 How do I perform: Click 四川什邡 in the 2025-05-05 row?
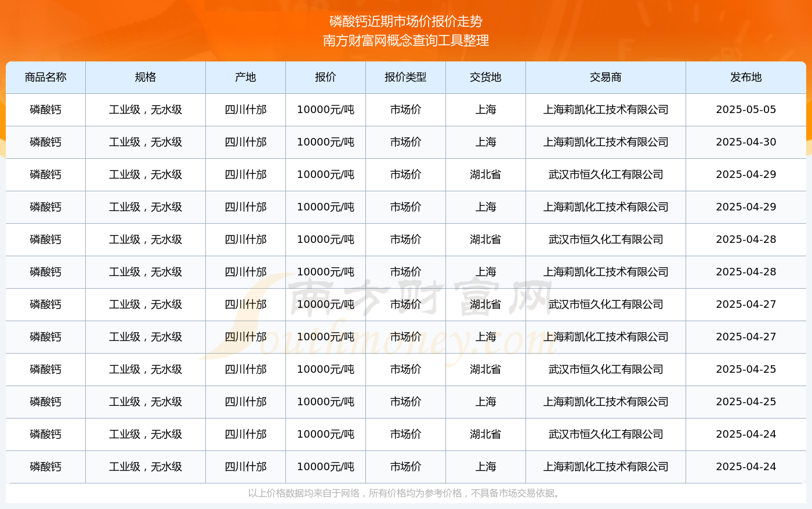point(246,110)
